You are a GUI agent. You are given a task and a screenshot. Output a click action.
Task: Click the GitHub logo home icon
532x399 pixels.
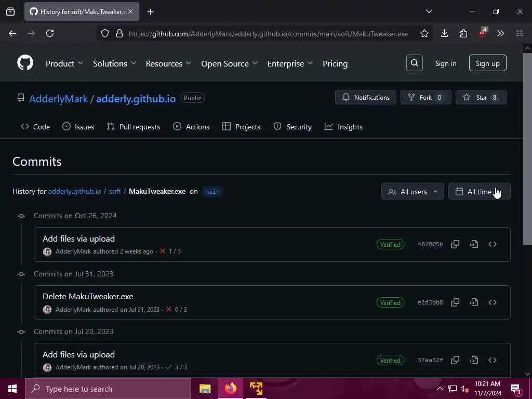coord(25,63)
